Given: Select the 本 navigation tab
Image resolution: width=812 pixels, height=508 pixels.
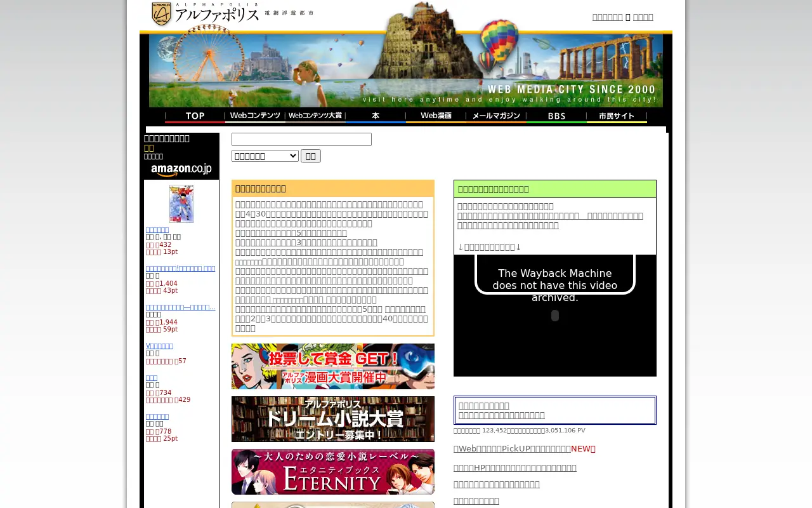Looking at the screenshot, I should [376, 116].
